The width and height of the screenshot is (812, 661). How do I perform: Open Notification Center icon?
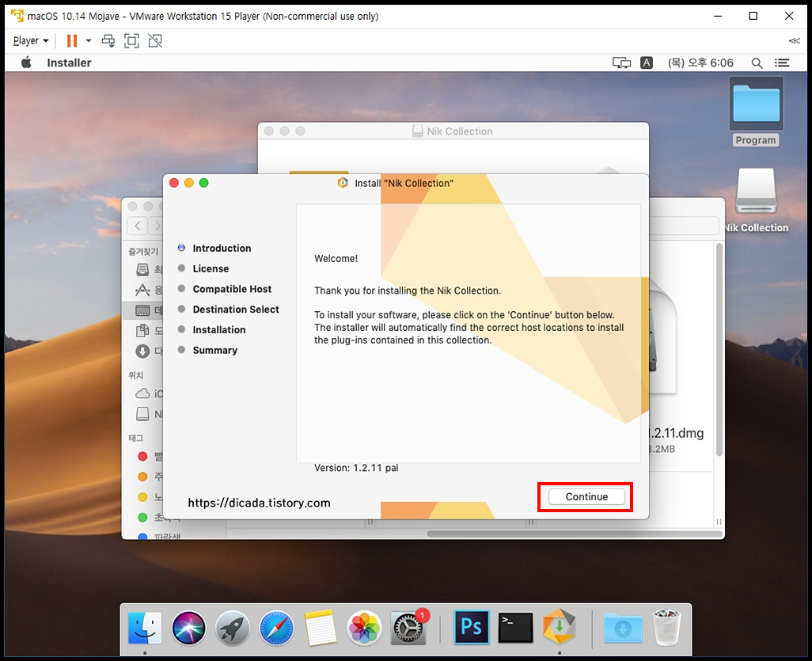(782, 63)
